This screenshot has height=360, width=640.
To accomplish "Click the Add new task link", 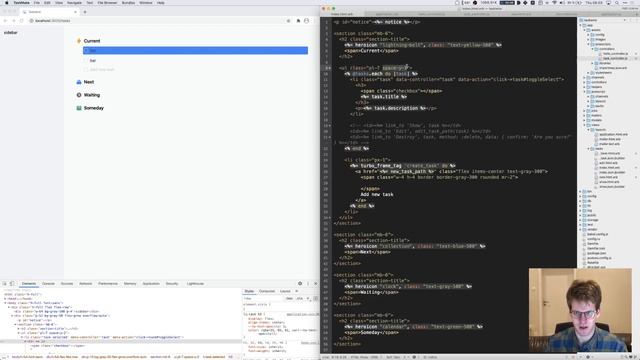I will click(102, 69).
